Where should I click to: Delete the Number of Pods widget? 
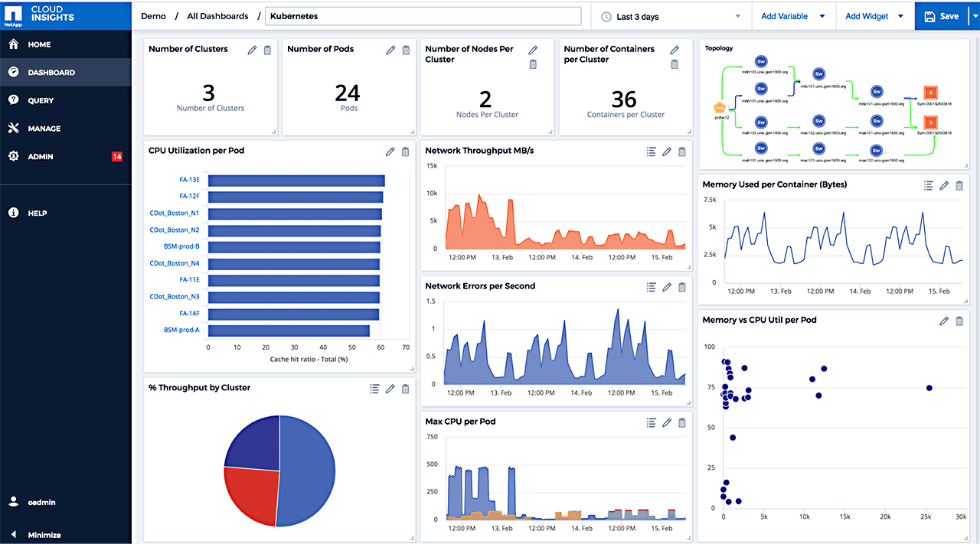coord(405,49)
